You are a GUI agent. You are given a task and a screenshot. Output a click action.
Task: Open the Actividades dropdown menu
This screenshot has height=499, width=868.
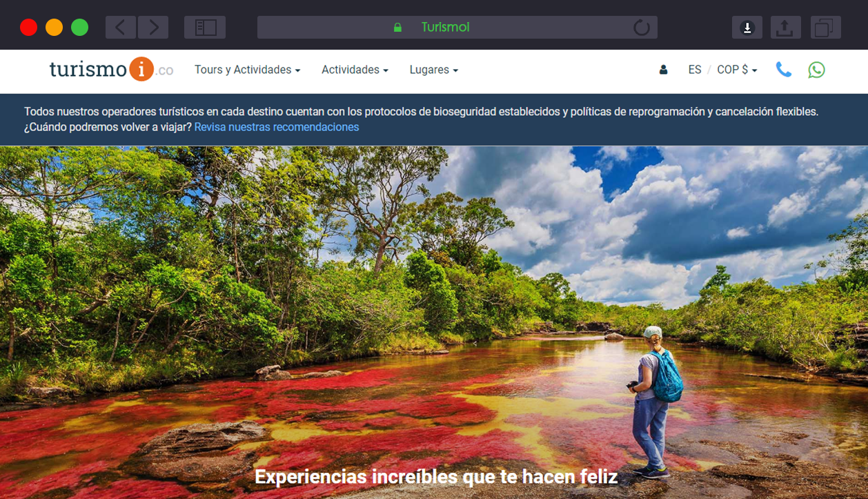355,70
